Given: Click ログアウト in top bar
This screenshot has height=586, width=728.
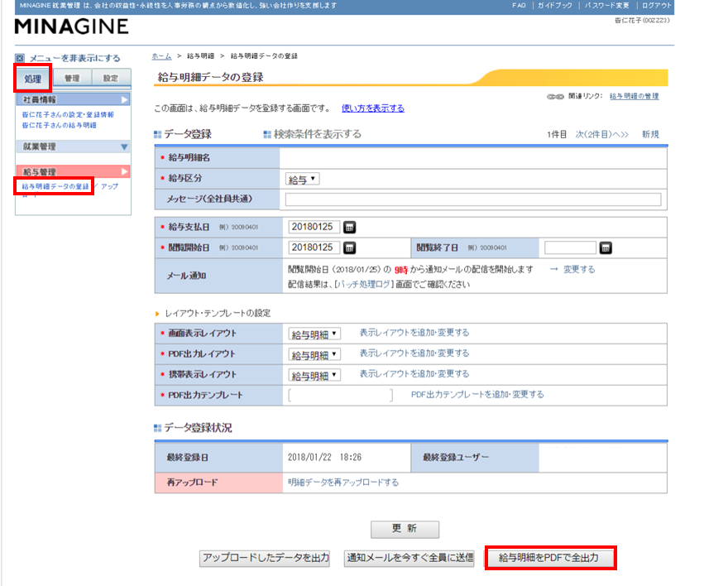Looking at the screenshot, I should [x=657, y=6].
